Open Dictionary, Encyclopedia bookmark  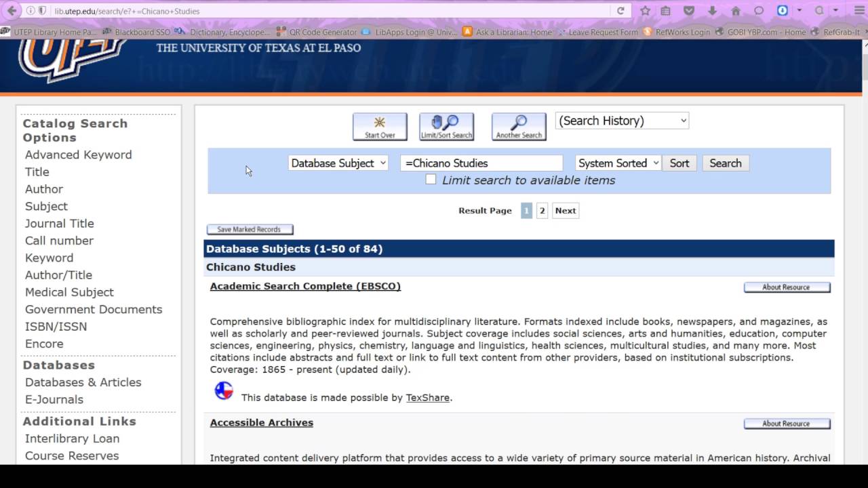click(x=222, y=32)
